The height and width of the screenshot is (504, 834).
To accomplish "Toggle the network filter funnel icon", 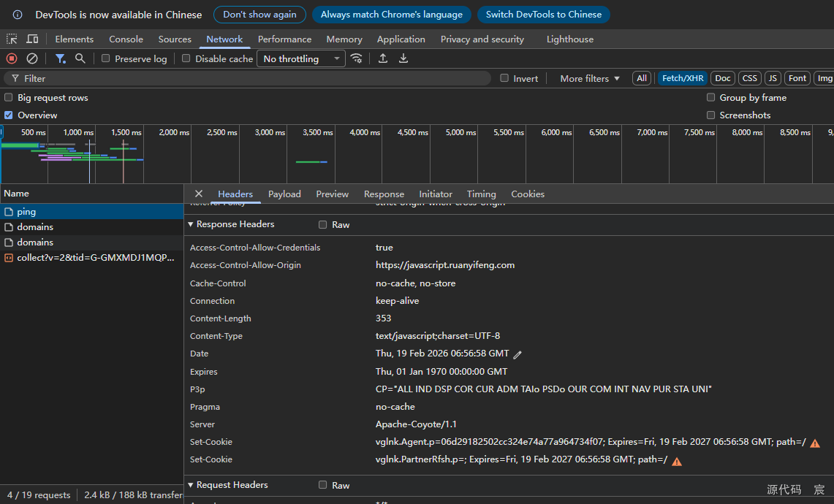I will click(x=61, y=58).
